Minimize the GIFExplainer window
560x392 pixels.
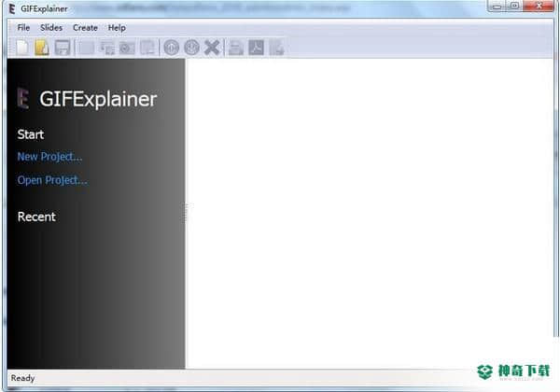pyautogui.click(x=497, y=6)
